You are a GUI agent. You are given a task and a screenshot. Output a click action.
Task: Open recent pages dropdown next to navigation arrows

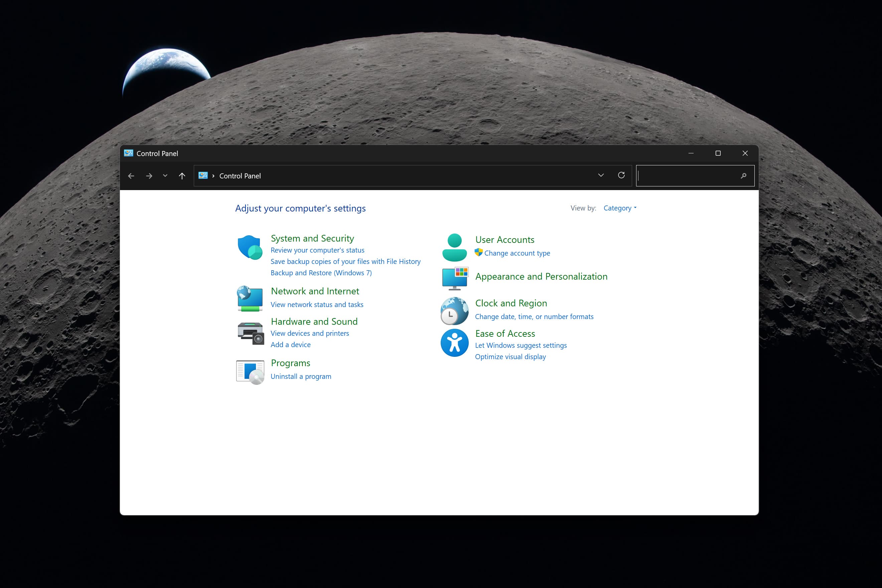[x=165, y=175]
